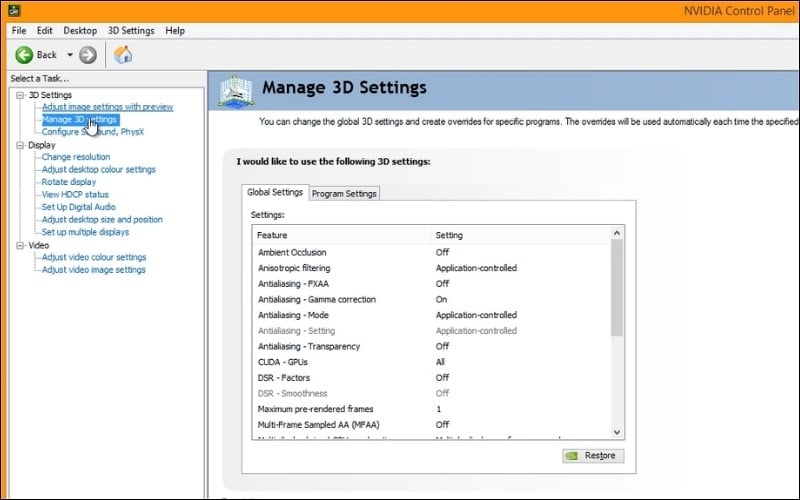Image resolution: width=800 pixels, height=500 pixels.
Task: Open the Back history dropdown arrow
Action: point(70,55)
